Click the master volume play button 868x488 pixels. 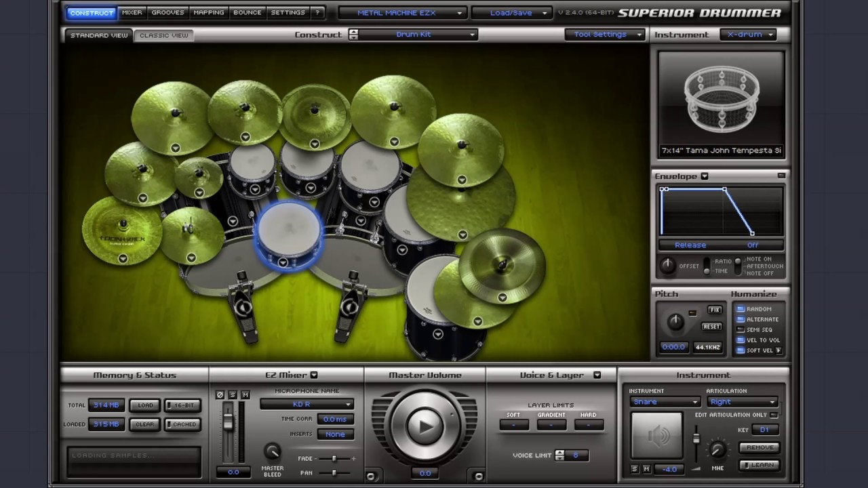coord(425,426)
